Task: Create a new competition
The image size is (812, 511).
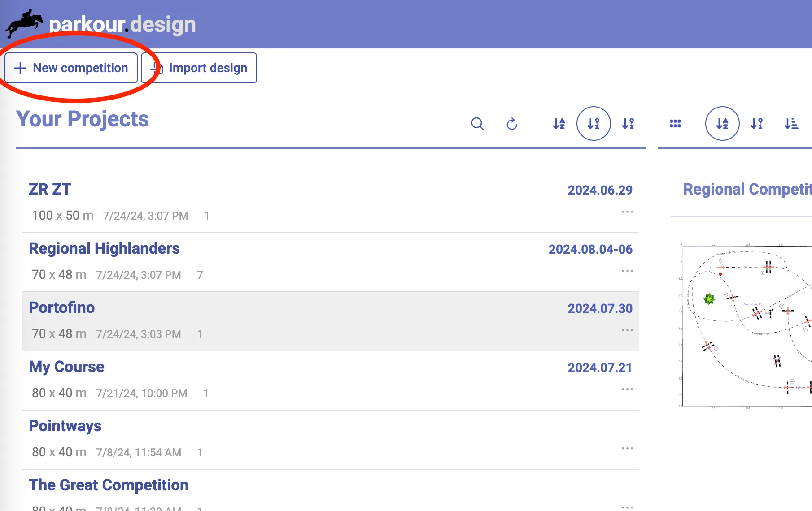Action: pos(71,68)
